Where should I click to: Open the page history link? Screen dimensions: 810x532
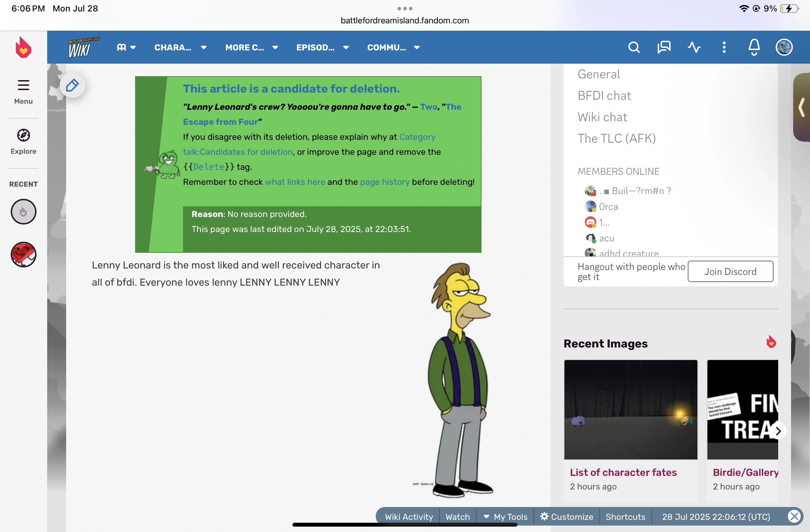[x=385, y=182]
